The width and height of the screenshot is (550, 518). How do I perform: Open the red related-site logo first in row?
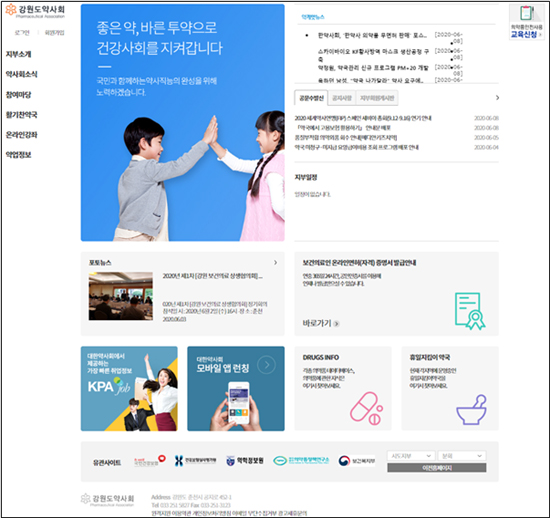click(x=150, y=460)
